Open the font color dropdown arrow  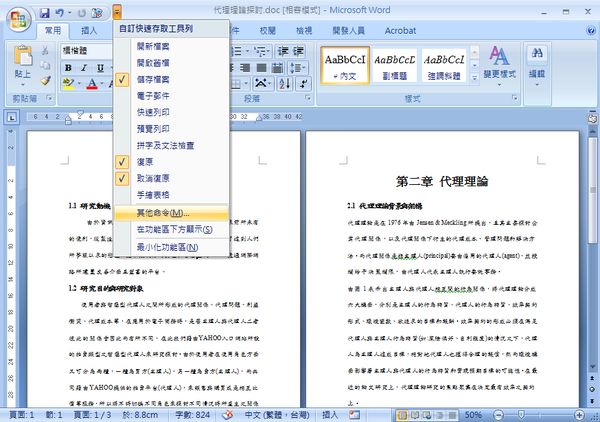(102, 83)
